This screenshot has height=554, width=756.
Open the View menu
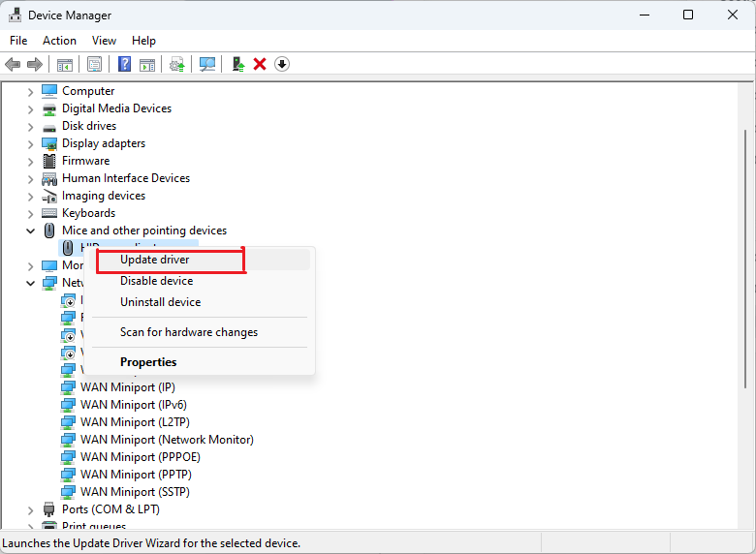(x=104, y=41)
